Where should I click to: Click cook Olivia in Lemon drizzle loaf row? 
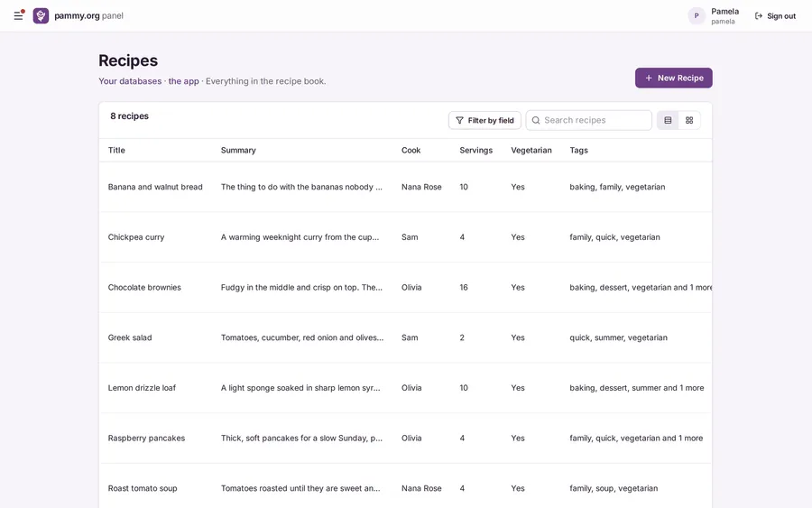pyautogui.click(x=411, y=388)
